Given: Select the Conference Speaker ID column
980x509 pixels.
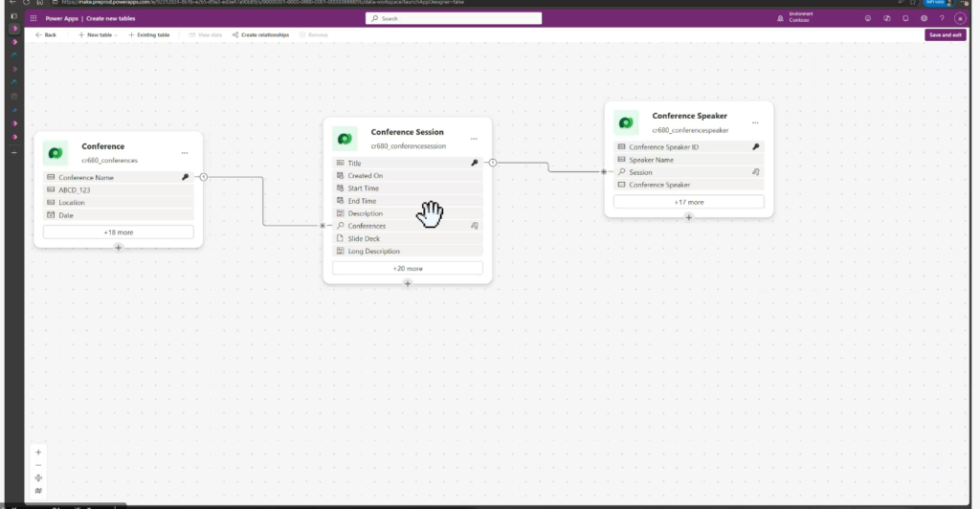Looking at the screenshot, I should coord(689,146).
